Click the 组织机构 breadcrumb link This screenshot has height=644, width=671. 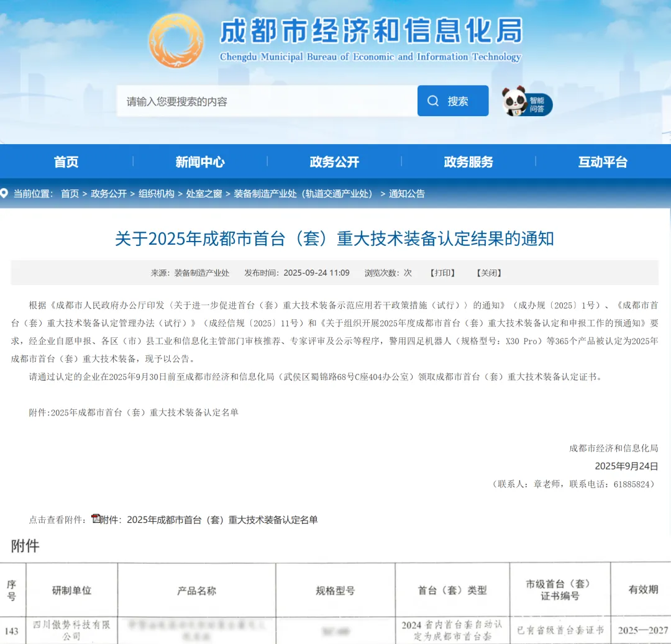[157, 194]
